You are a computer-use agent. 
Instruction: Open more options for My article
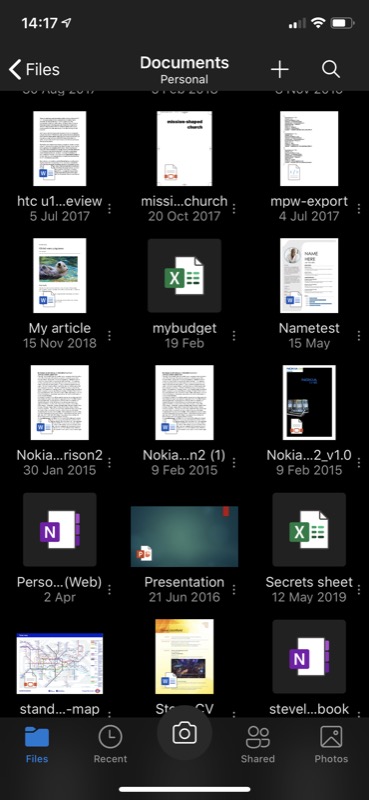point(109,336)
